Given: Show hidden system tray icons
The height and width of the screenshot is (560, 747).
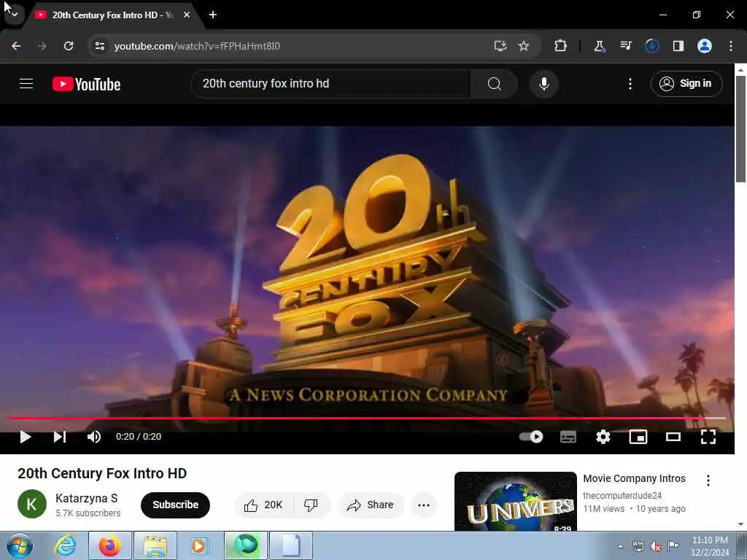Looking at the screenshot, I should pyautogui.click(x=620, y=547).
